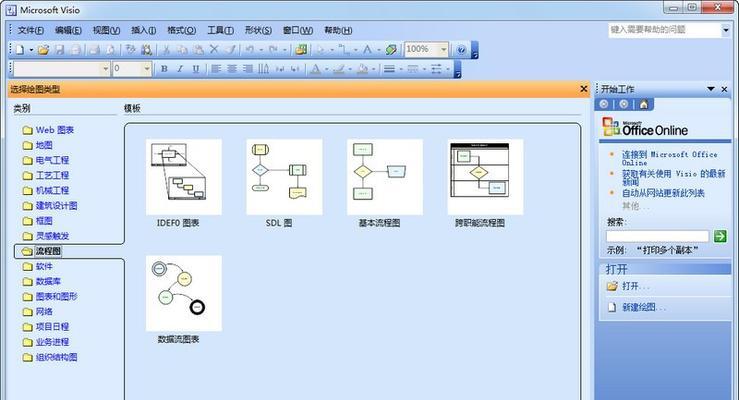
Task: Click the Print Preview icon
Action: tap(110, 49)
